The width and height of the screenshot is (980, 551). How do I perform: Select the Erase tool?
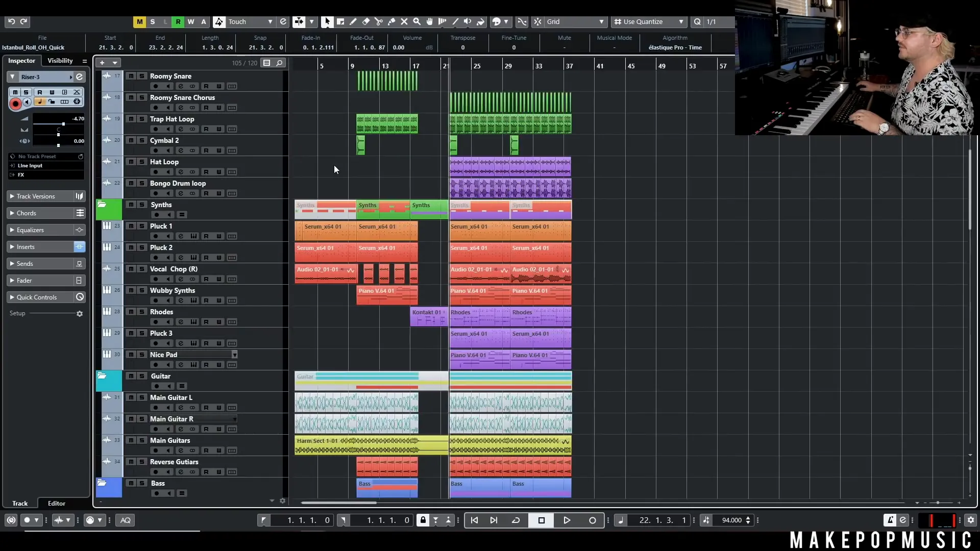click(366, 21)
